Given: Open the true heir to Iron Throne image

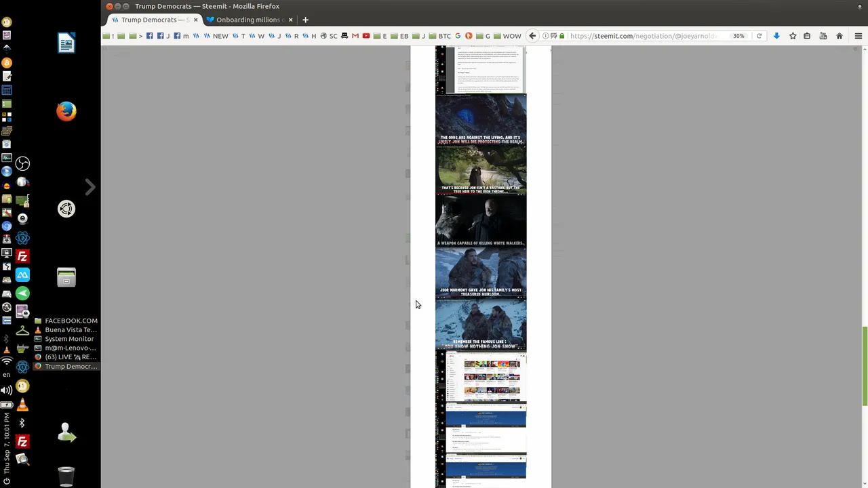Looking at the screenshot, I should point(481,171).
